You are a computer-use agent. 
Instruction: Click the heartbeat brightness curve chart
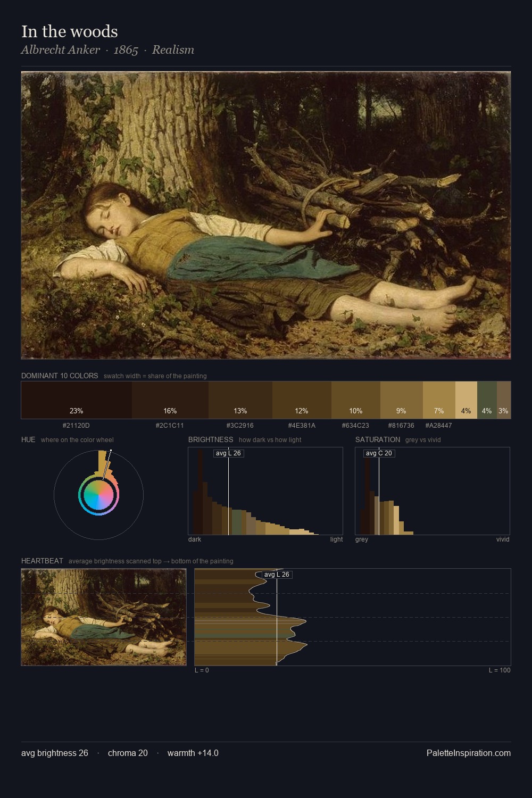353,617
